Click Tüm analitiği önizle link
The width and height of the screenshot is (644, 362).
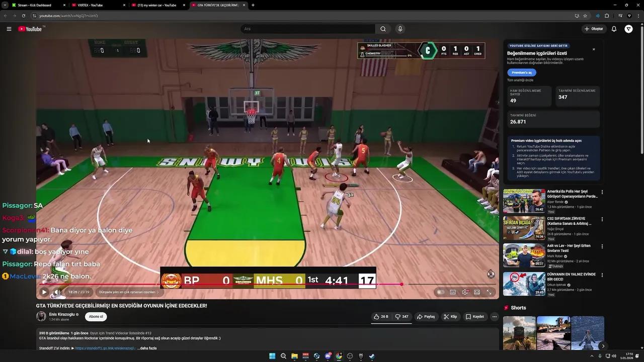[x=520, y=80]
